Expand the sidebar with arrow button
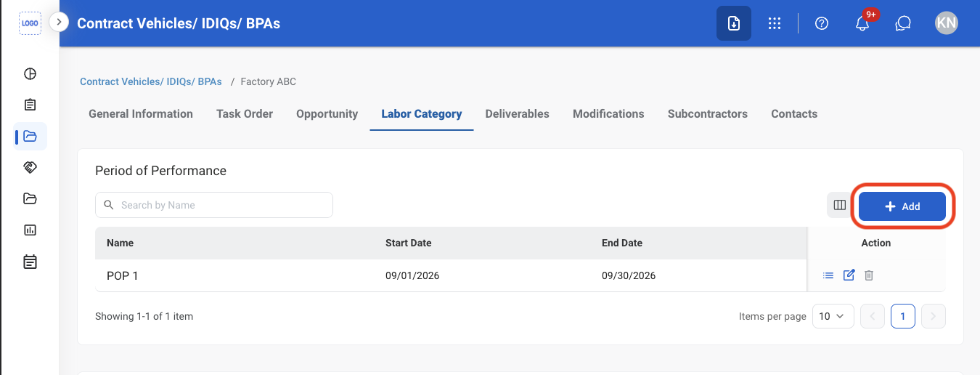 tap(59, 23)
